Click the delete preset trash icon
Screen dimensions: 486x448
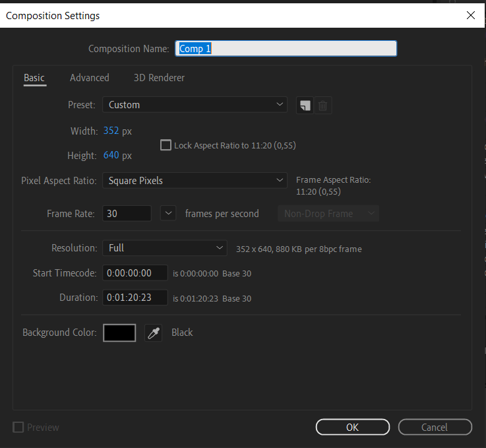pos(322,106)
